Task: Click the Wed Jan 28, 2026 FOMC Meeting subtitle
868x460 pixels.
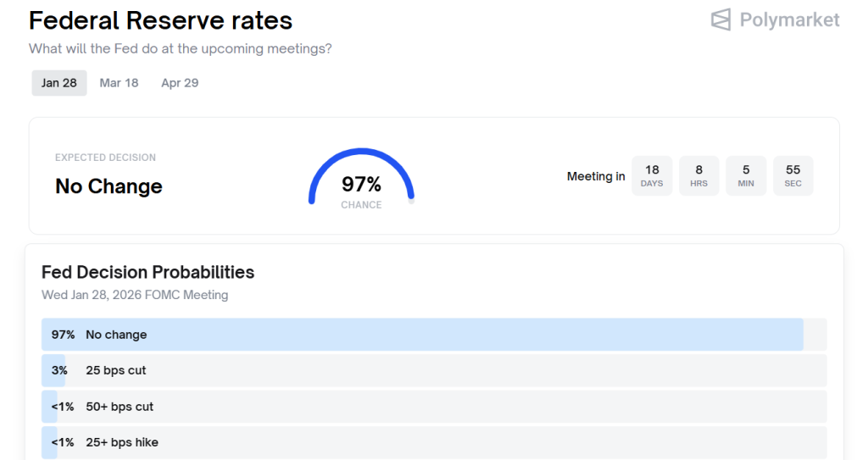Action: [x=135, y=295]
